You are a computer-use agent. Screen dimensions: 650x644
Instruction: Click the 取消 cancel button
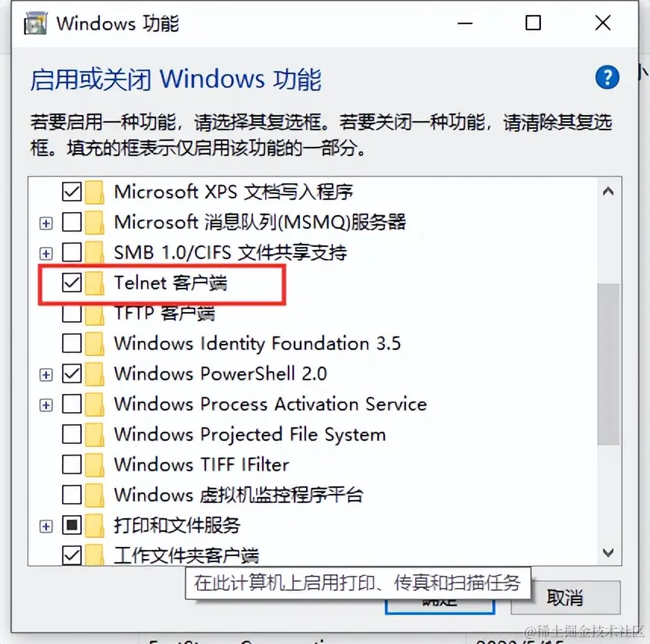[565, 598]
